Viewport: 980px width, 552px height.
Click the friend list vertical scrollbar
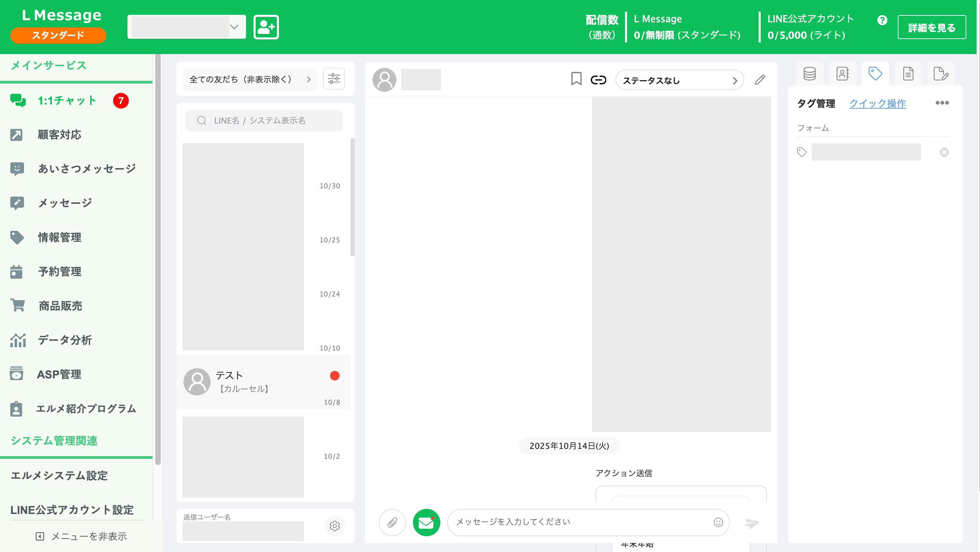click(x=352, y=197)
